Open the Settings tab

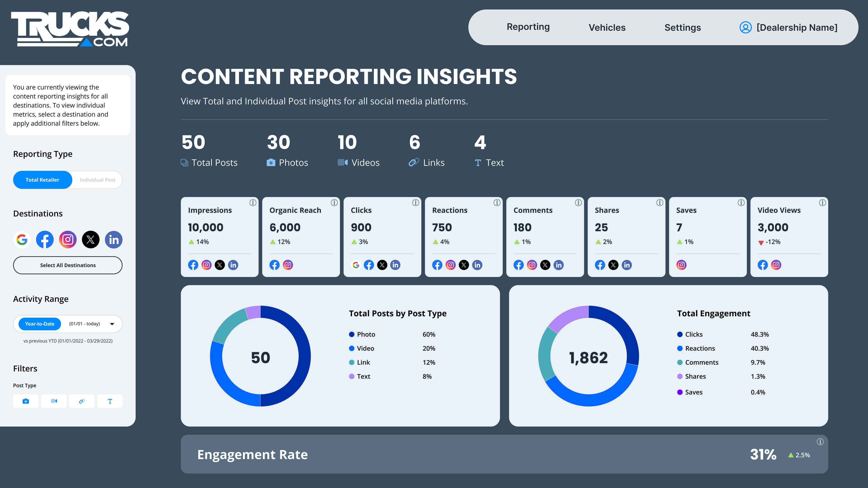(683, 28)
